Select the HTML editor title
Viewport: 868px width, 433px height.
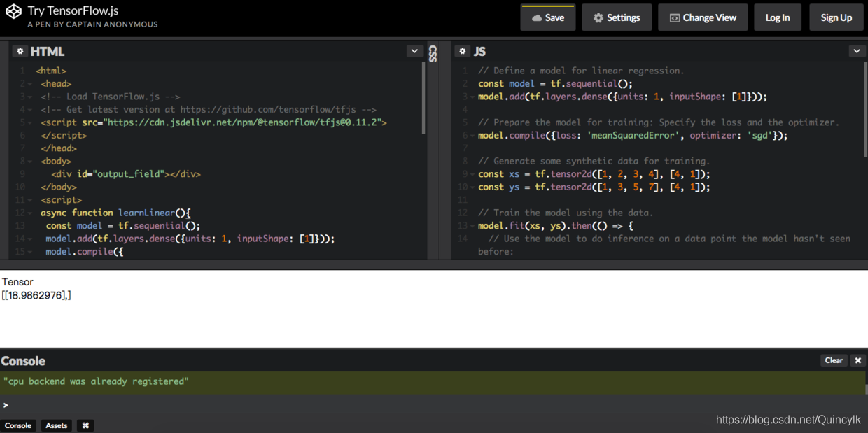[x=48, y=51]
